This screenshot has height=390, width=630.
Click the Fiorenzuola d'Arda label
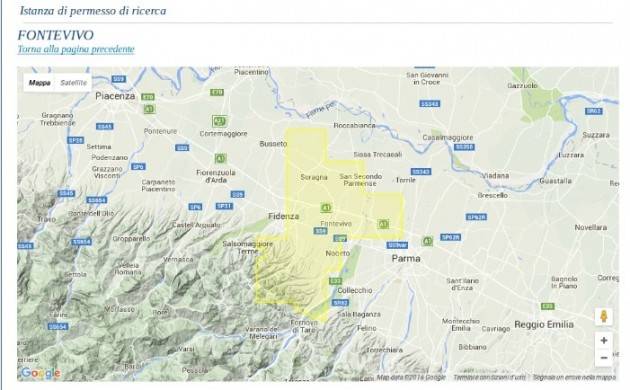[216, 176]
